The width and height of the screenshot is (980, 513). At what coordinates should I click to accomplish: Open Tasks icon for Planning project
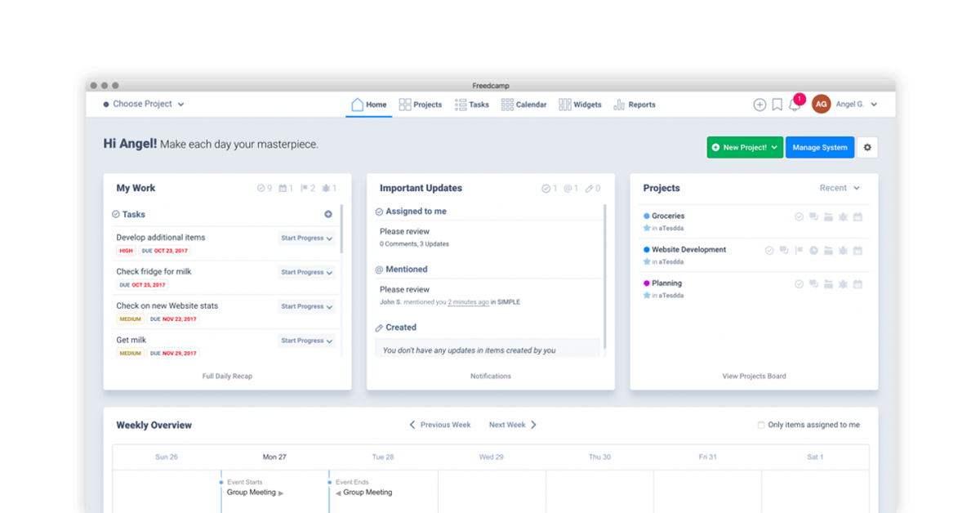(799, 283)
